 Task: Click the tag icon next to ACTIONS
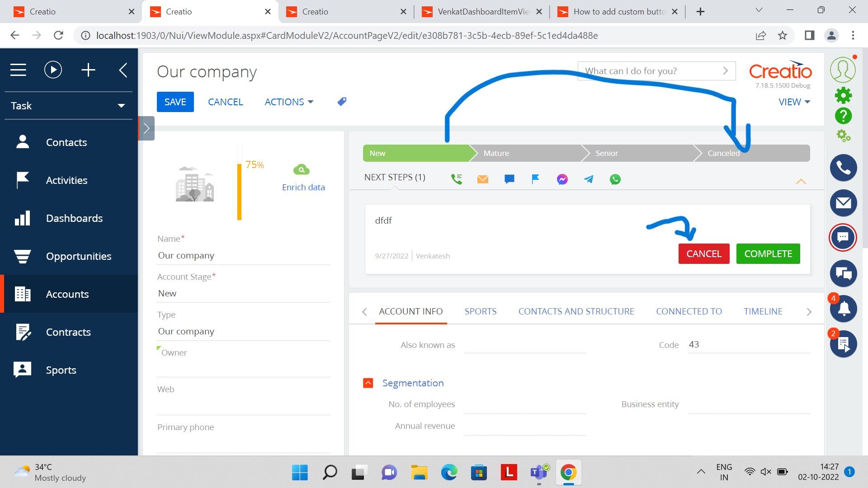click(x=341, y=102)
